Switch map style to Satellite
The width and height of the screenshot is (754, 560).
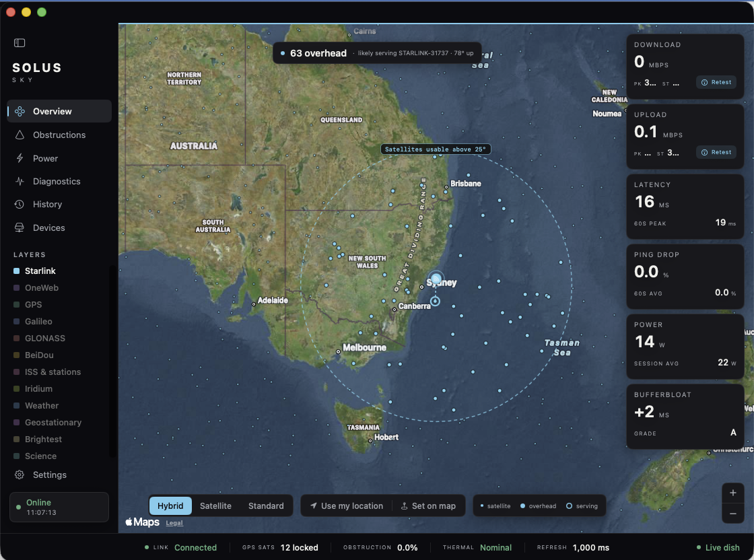pyautogui.click(x=215, y=505)
